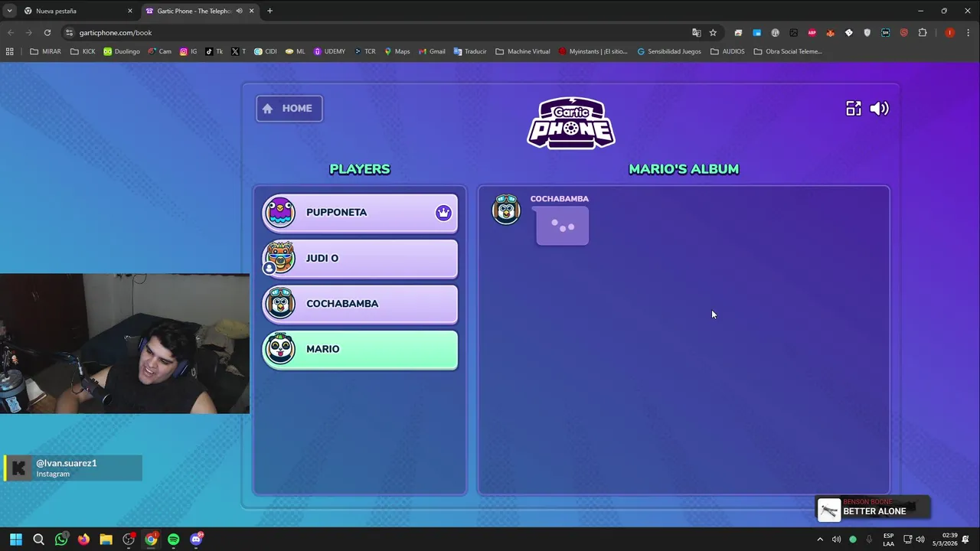
Task: Open the ESP LAA language switcher
Action: click(888, 540)
